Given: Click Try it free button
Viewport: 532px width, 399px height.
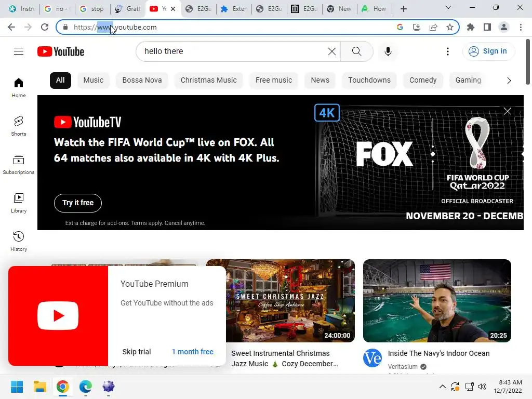Looking at the screenshot, I should pyautogui.click(x=78, y=203).
